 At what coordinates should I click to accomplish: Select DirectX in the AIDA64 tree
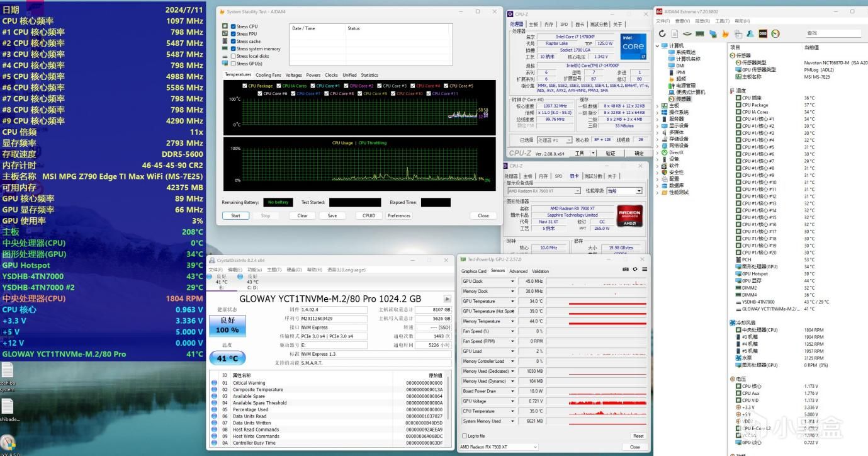672,152
